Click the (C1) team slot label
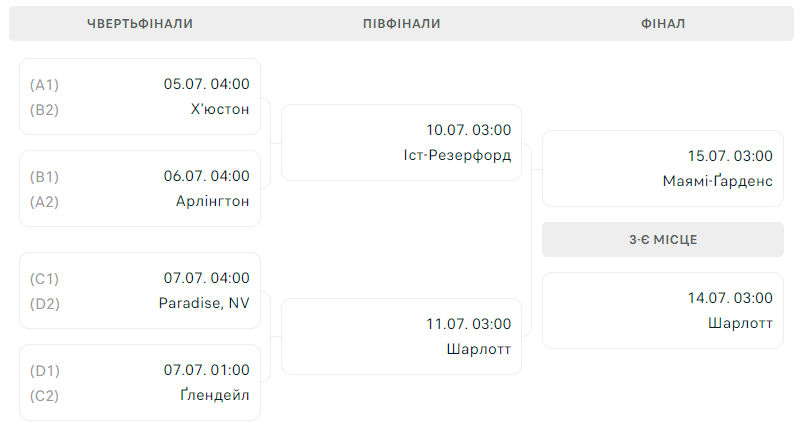 point(44,279)
